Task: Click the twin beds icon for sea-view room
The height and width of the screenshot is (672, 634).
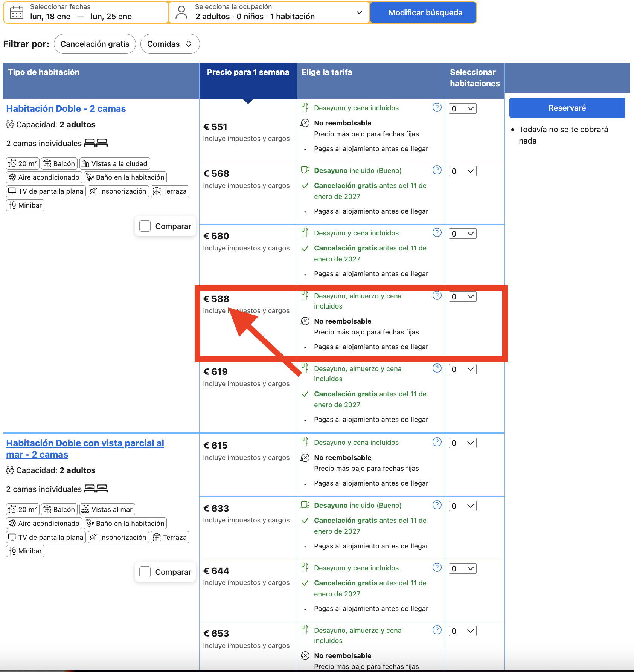Action: (x=96, y=489)
